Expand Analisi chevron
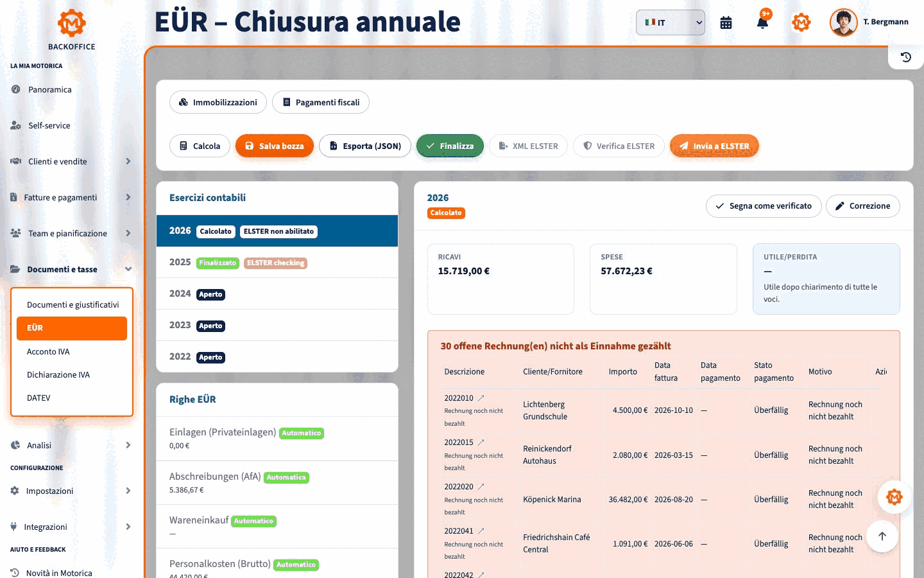The width and height of the screenshot is (924, 578). [x=128, y=445]
